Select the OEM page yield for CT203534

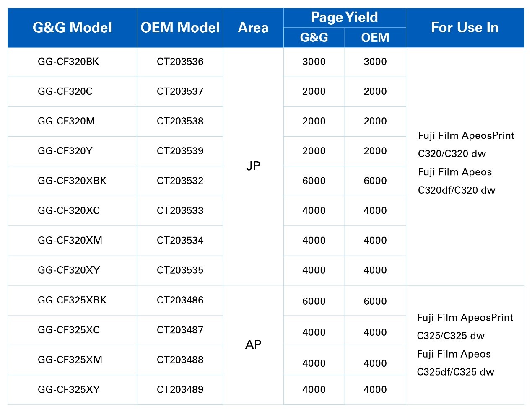(x=375, y=240)
